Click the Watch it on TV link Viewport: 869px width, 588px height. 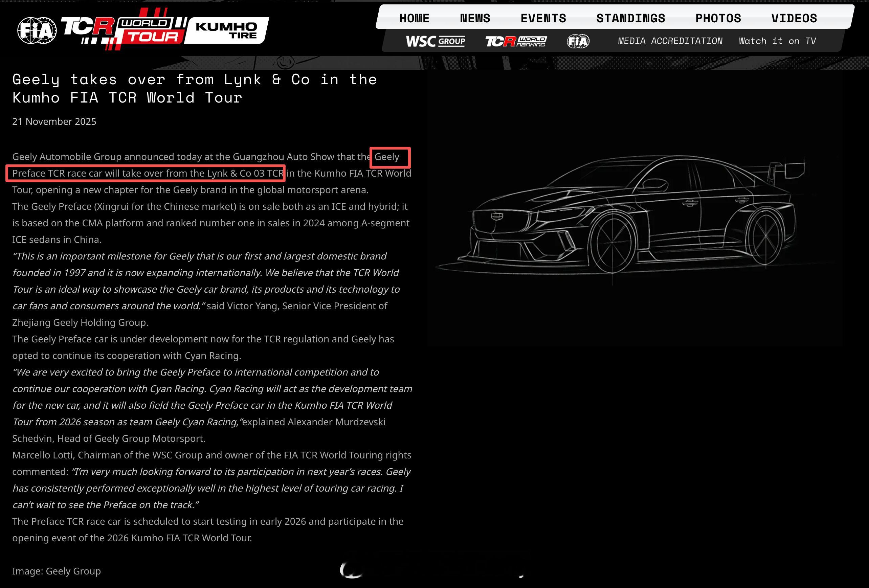[777, 41]
